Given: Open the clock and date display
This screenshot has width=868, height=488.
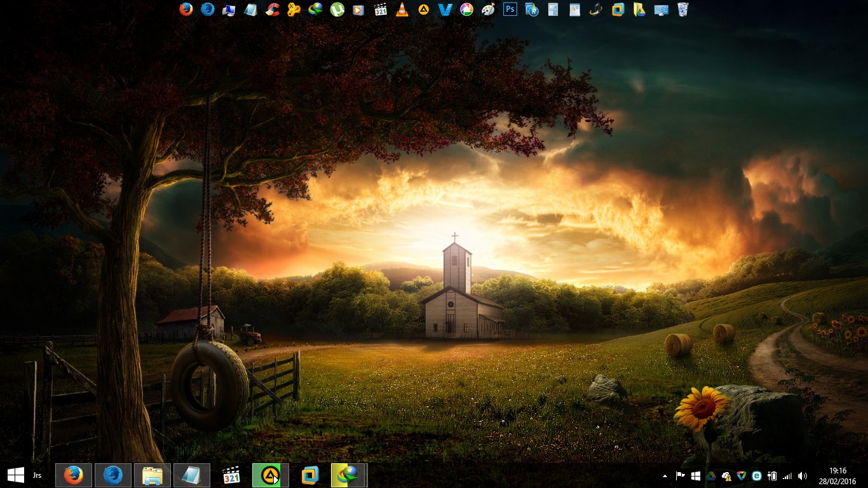Looking at the screenshot, I should (837, 476).
